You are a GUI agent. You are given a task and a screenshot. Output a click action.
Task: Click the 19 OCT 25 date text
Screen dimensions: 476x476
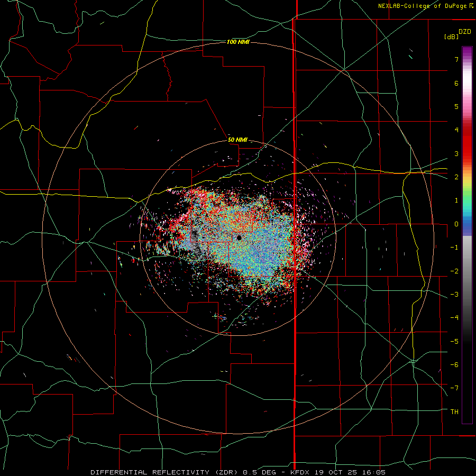[337, 472]
